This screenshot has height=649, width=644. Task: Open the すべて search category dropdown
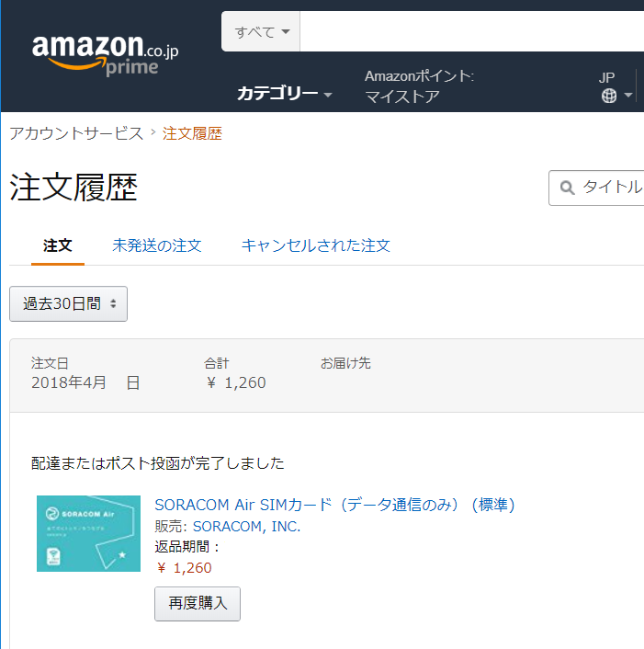261,31
